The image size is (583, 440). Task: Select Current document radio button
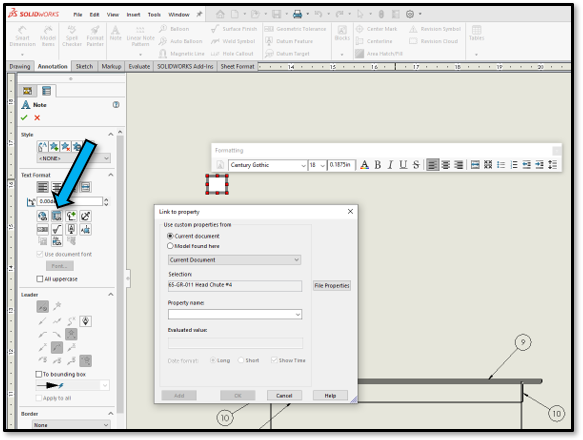(170, 236)
